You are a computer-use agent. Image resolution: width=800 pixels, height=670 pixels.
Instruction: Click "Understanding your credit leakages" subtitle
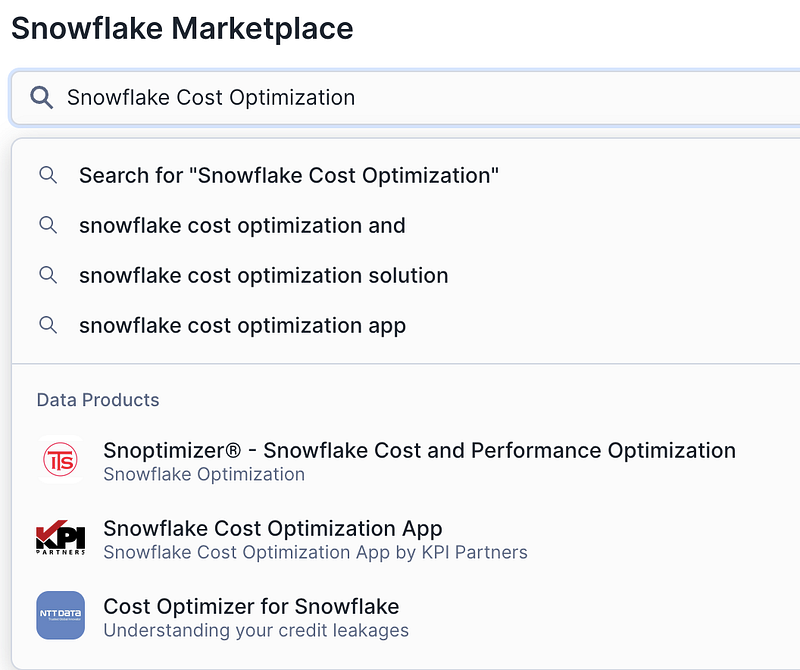pos(256,631)
